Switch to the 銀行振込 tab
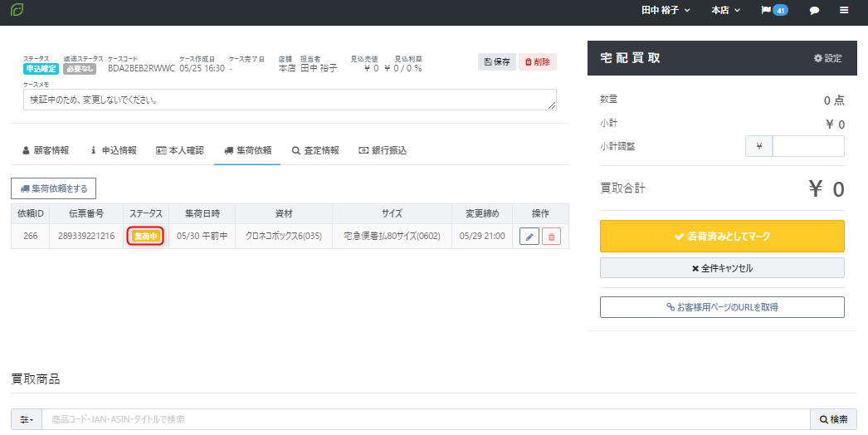Viewport: 868px width, 435px height. [383, 150]
